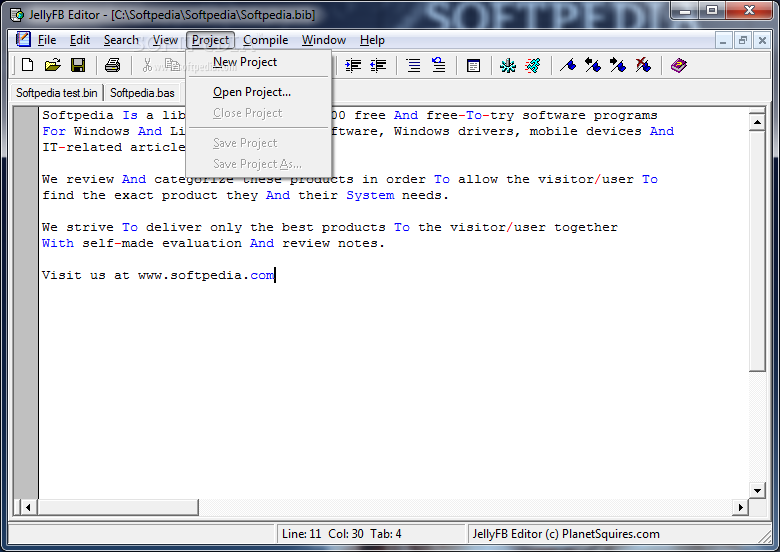780x552 pixels.
Task: Click the uncomment block toolbar icon
Action: 438,65
